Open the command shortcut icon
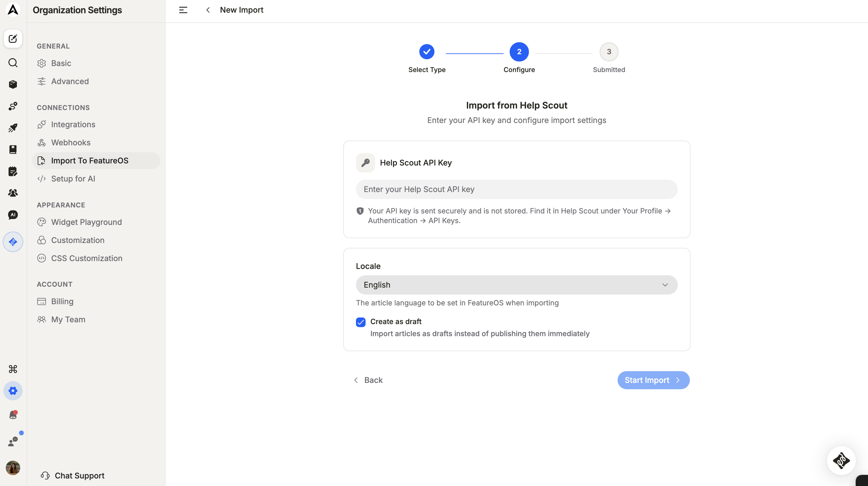 pos(13,369)
